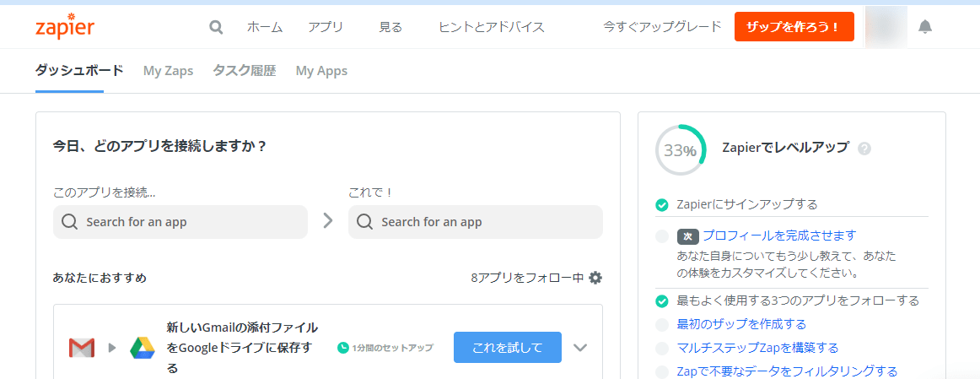The image size is (980, 379).
Task: Click the 8アプリをフォロー中 text
Action: pyautogui.click(x=527, y=278)
